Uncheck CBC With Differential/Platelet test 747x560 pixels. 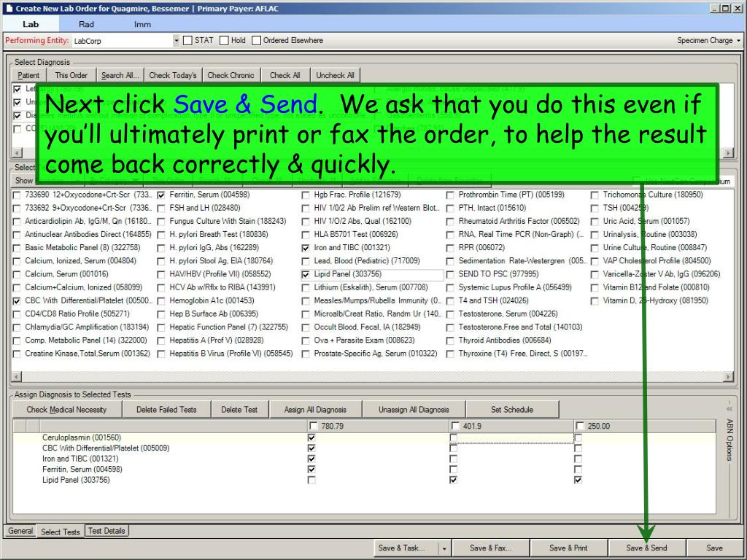(x=17, y=301)
